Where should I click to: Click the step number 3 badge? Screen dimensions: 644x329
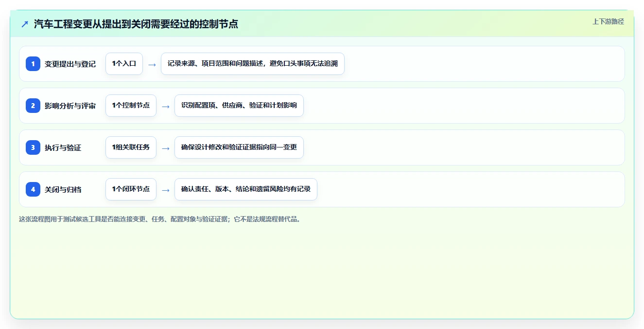33,147
